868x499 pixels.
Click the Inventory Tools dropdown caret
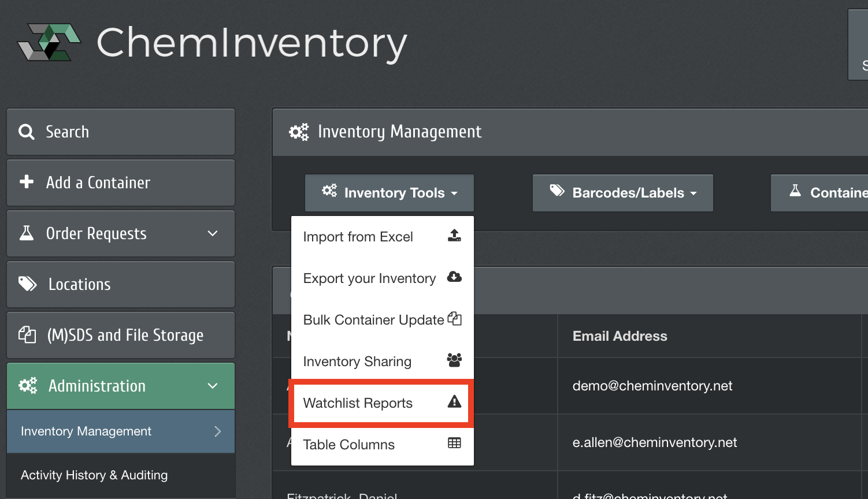454,193
